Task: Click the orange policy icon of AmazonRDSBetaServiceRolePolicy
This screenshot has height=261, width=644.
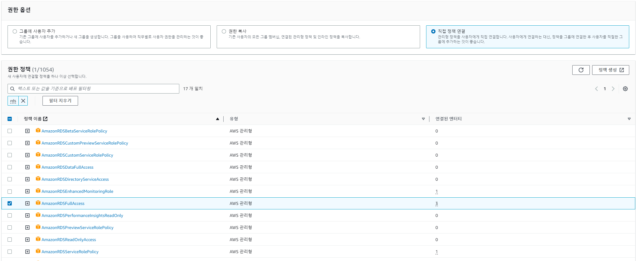Action: tap(38, 130)
